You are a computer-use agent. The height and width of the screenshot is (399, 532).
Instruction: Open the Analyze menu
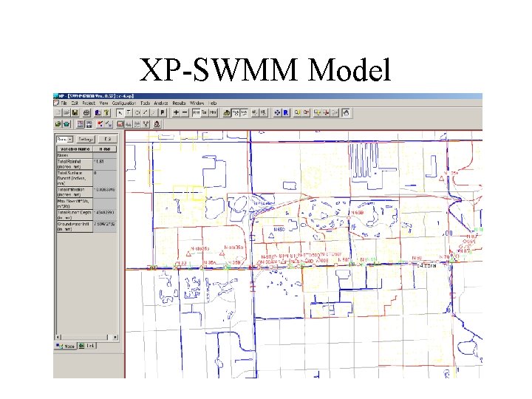pos(161,103)
